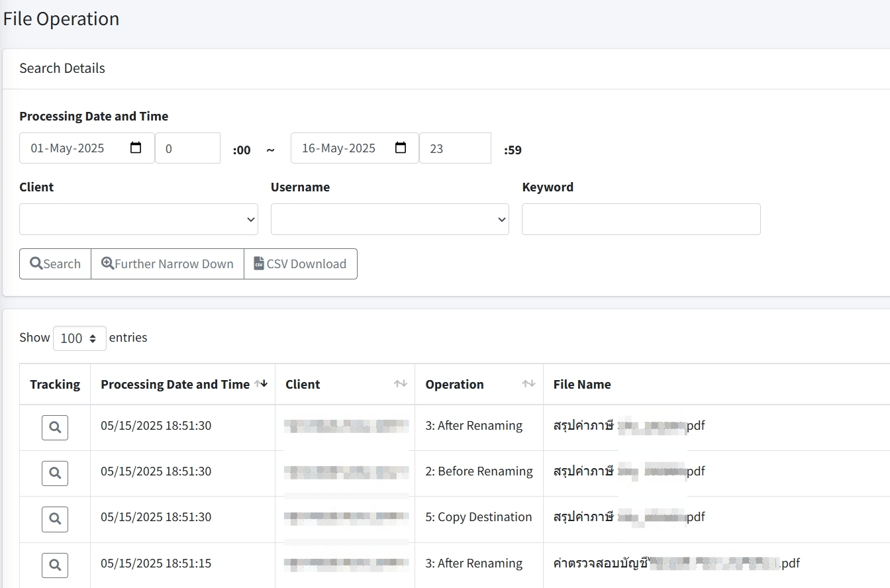Select the start hour field showing 0

(x=187, y=148)
